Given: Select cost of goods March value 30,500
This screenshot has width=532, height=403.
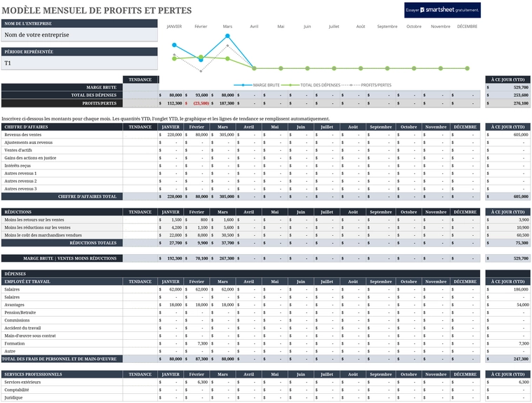Looking at the screenshot, I should pyautogui.click(x=223, y=235).
